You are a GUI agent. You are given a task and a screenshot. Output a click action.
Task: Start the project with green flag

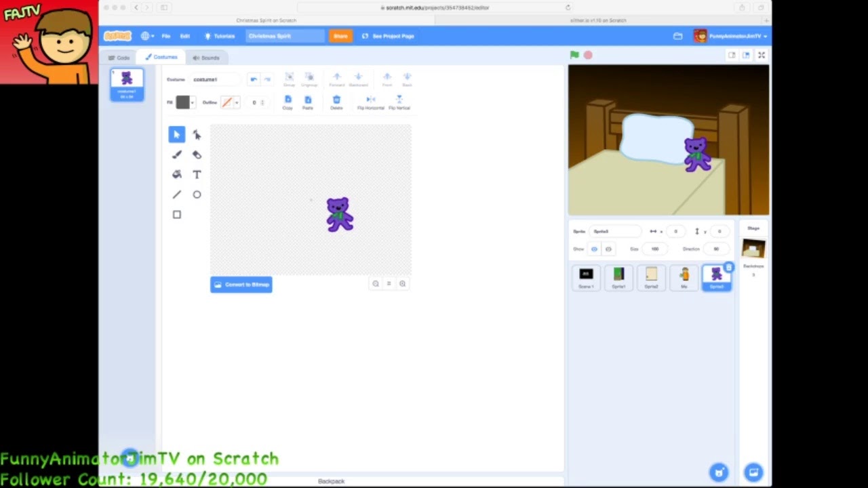coord(574,55)
